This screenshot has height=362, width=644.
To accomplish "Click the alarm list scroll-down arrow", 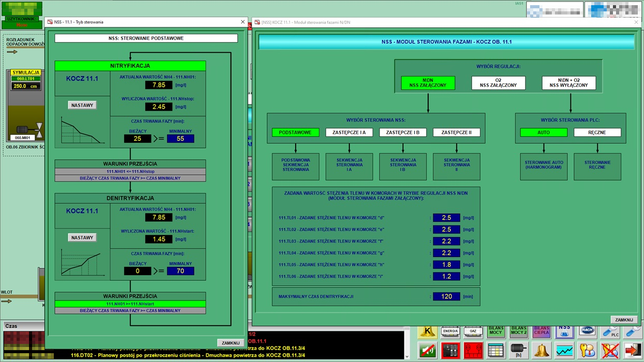I will click(x=407, y=356).
